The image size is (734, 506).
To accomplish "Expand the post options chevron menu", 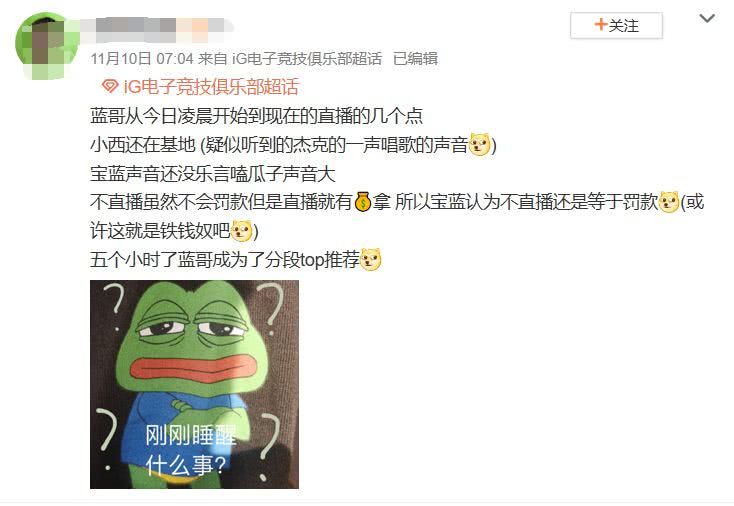I will point(707,18).
